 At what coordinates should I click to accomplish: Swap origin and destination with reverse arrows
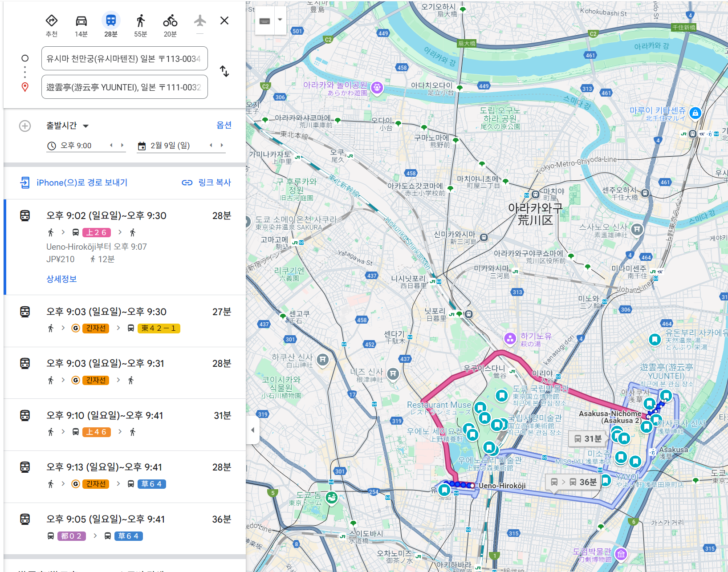pos(224,71)
